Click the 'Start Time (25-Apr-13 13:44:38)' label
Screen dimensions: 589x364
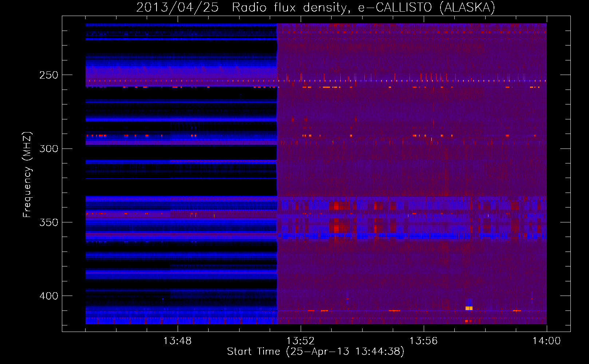coord(316,352)
